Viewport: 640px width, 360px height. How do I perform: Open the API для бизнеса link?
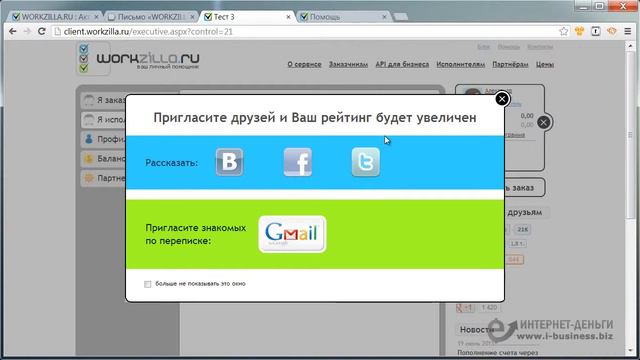coord(402,64)
